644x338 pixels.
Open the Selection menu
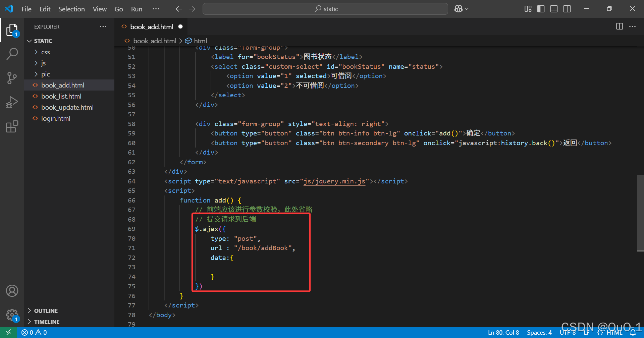[x=71, y=9]
